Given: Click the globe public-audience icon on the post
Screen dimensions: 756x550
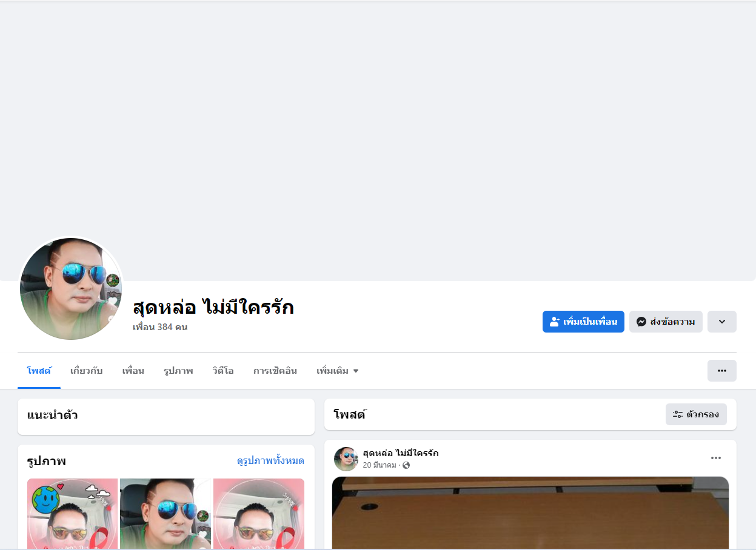Looking at the screenshot, I should [406, 465].
